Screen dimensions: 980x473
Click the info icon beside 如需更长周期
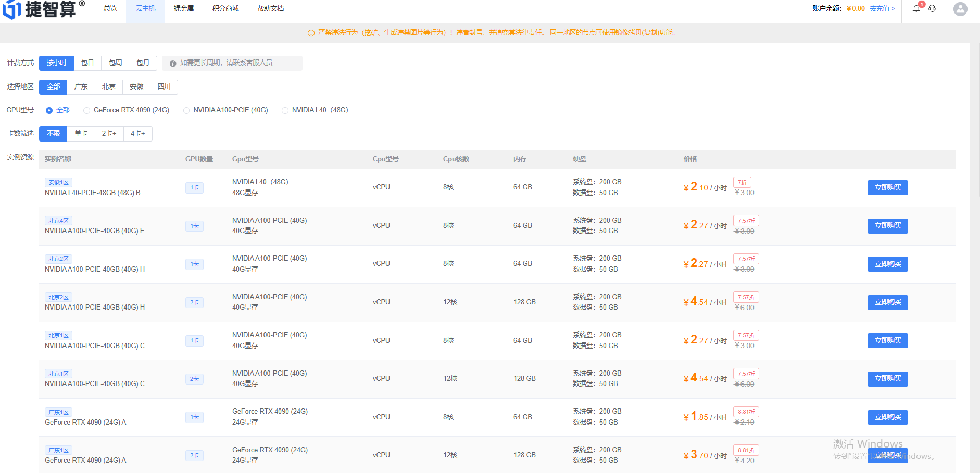click(x=173, y=63)
